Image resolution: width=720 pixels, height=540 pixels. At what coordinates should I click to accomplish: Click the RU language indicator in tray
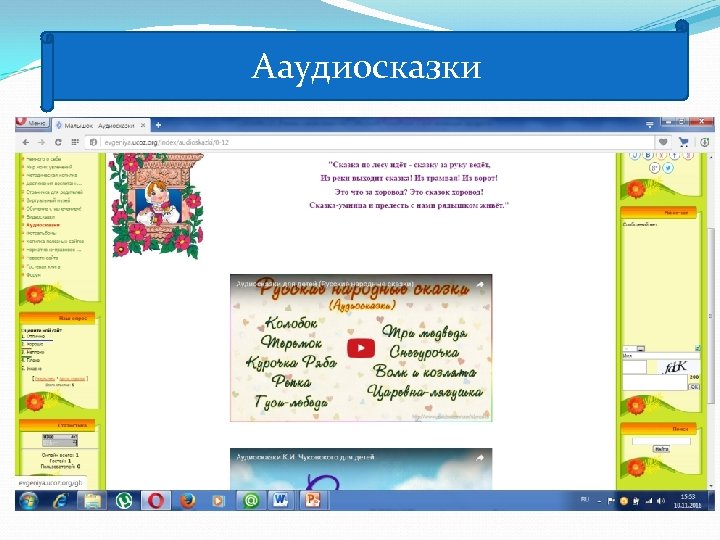585,499
